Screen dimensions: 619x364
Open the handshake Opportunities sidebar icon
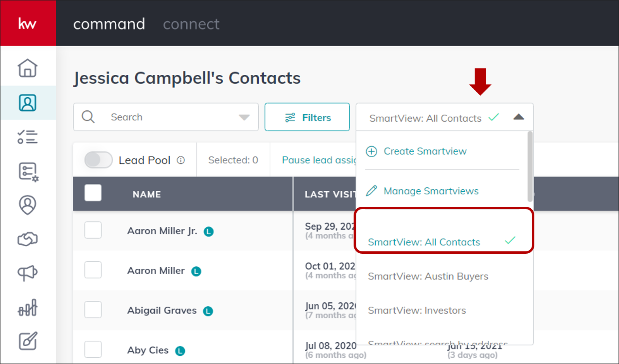28,239
